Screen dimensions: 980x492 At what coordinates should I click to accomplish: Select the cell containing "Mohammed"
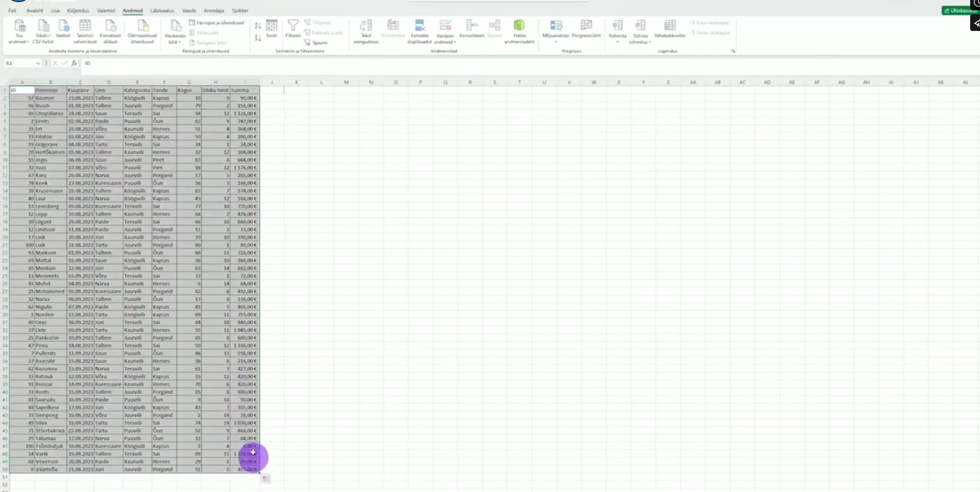51,291
